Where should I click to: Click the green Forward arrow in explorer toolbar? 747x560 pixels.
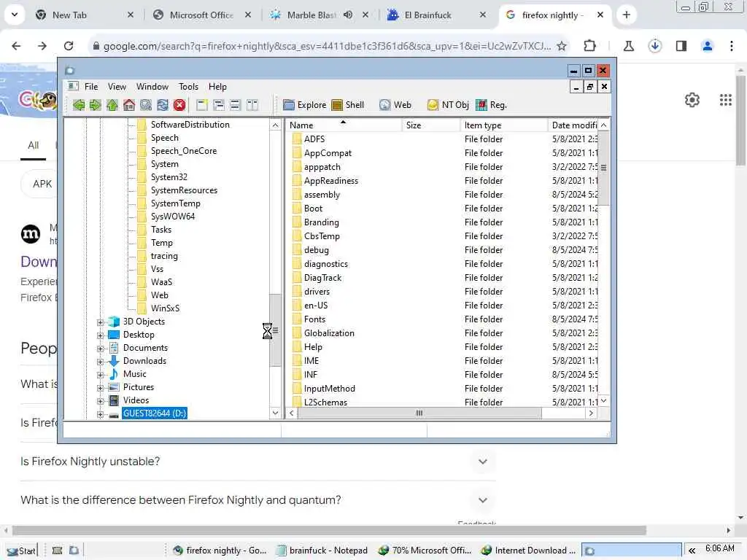tap(96, 105)
